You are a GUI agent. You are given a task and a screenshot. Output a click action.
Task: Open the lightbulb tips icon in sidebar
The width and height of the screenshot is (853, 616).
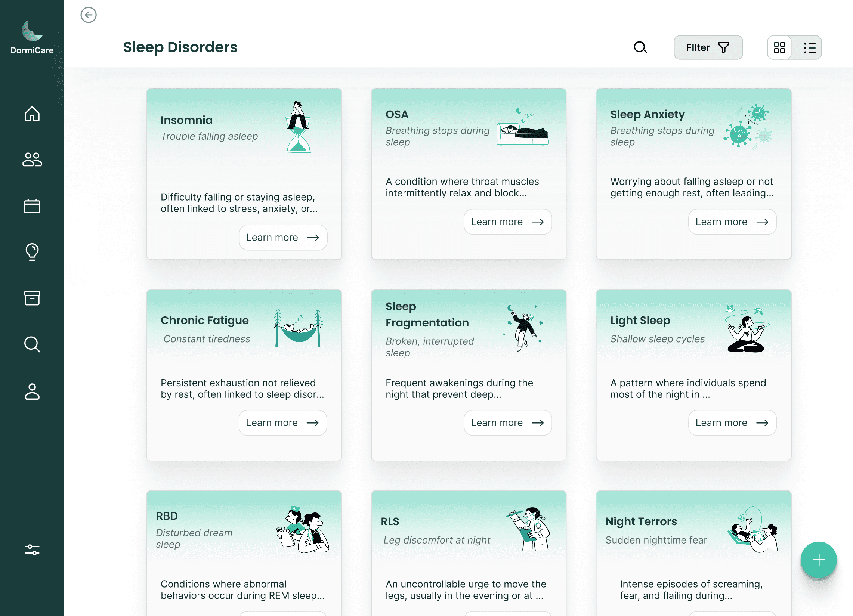click(x=32, y=252)
